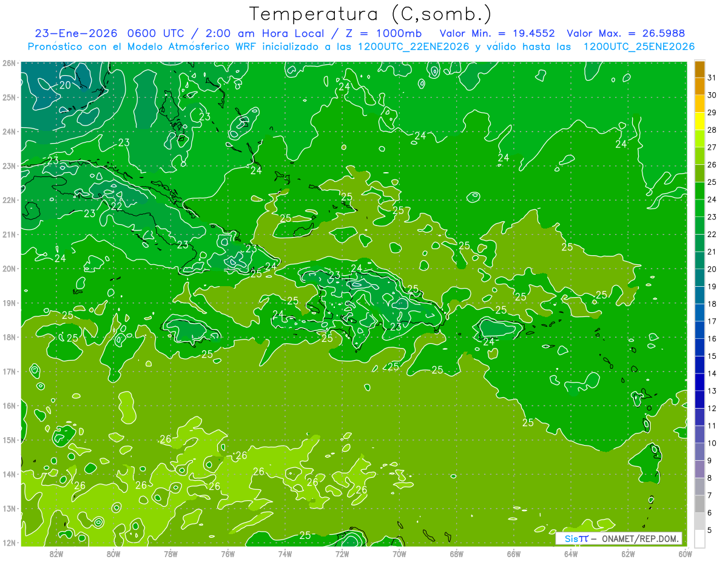The height and width of the screenshot is (562, 728).
Task: Click the '72W' longitude axis label
Action: click(342, 554)
